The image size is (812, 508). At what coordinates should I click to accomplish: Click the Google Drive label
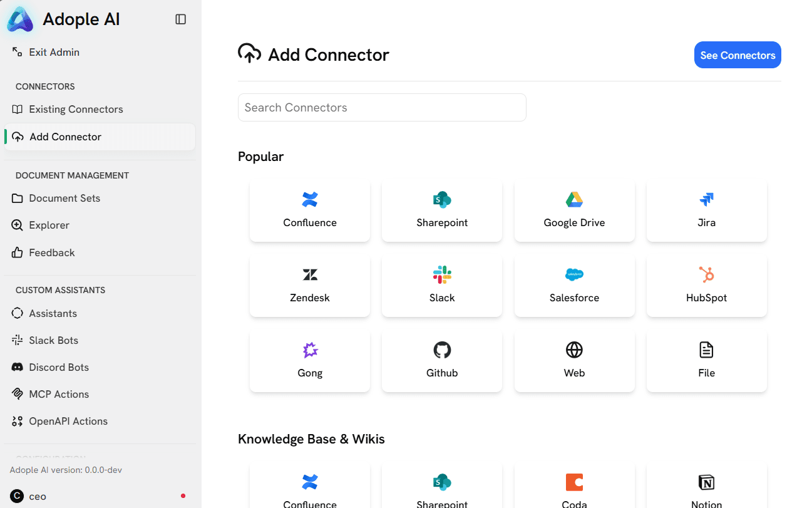click(574, 222)
